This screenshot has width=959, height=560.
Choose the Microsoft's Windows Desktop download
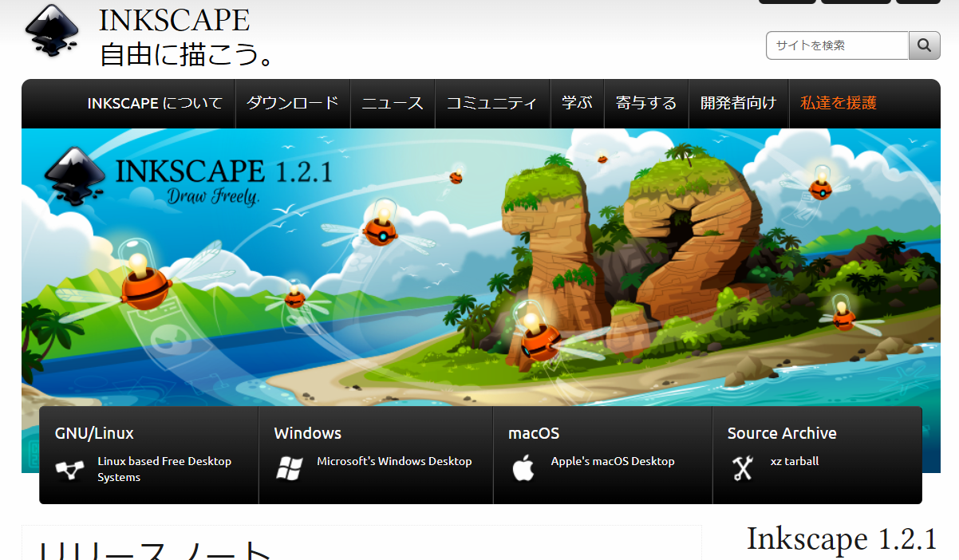pyautogui.click(x=393, y=461)
